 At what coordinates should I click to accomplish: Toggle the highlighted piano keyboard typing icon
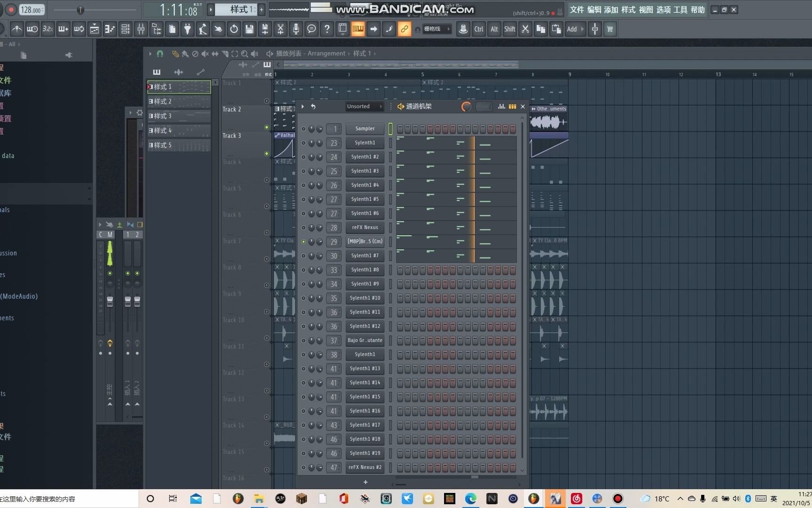click(358, 29)
